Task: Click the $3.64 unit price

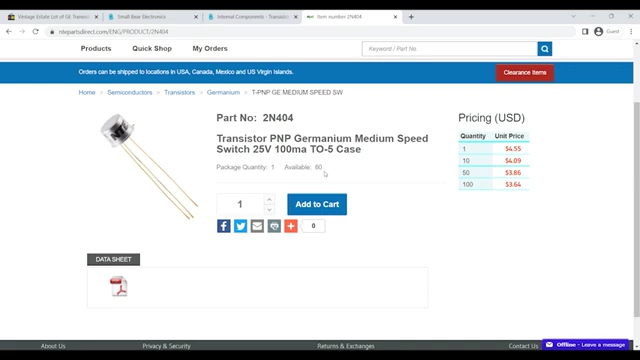Action: coord(513,184)
